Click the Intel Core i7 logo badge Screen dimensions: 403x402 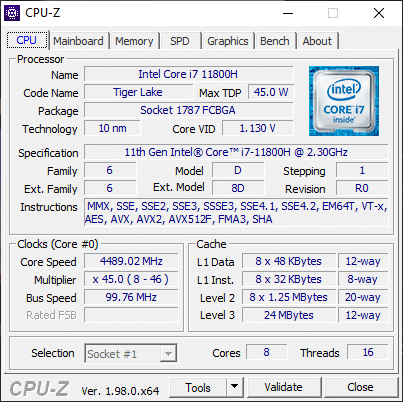click(344, 101)
